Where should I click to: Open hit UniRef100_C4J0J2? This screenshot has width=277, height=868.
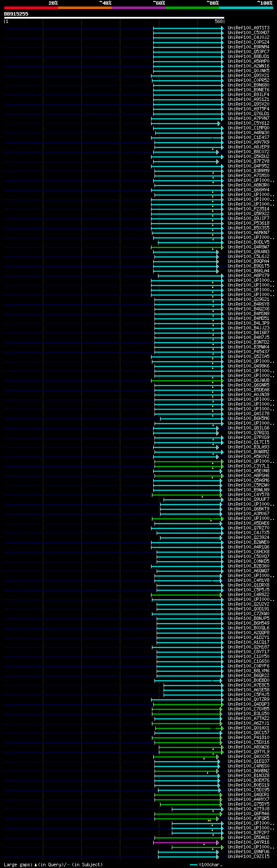(248, 37)
